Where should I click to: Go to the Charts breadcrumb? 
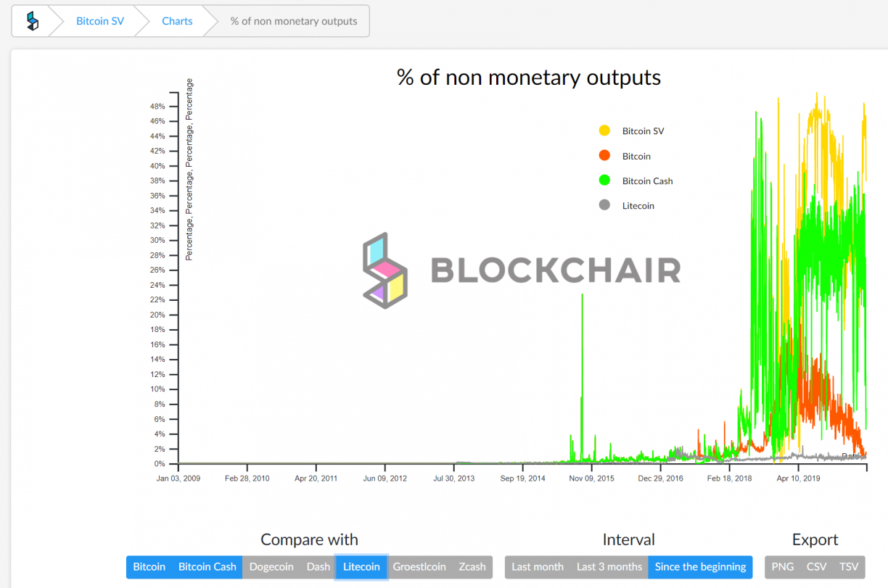(x=177, y=21)
